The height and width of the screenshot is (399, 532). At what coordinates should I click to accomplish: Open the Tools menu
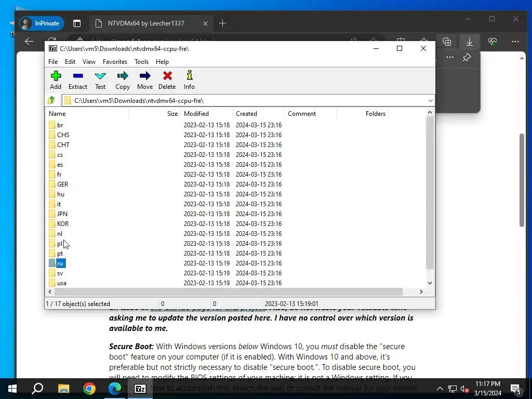click(141, 62)
